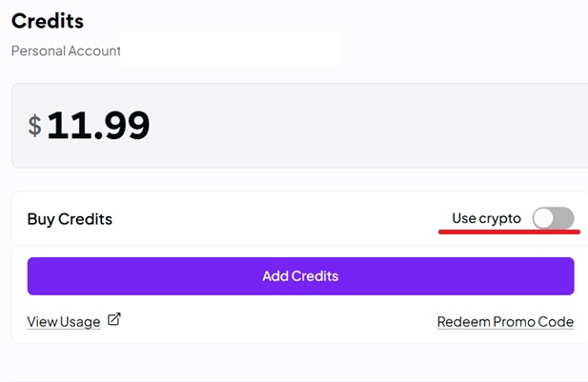Click the blank redacted area beside Personal Account
This screenshot has width=588, height=382.
click(x=230, y=49)
